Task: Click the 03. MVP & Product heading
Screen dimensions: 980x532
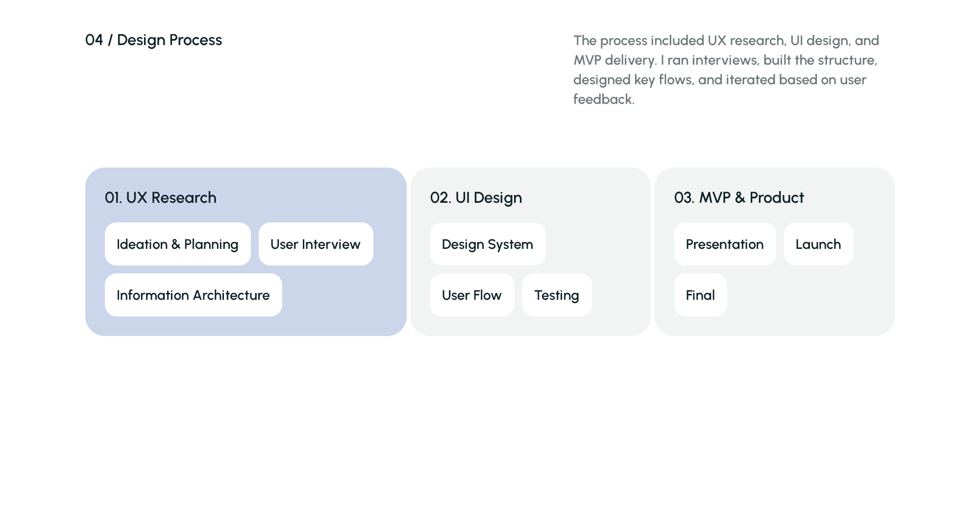Action: tap(739, 197)
